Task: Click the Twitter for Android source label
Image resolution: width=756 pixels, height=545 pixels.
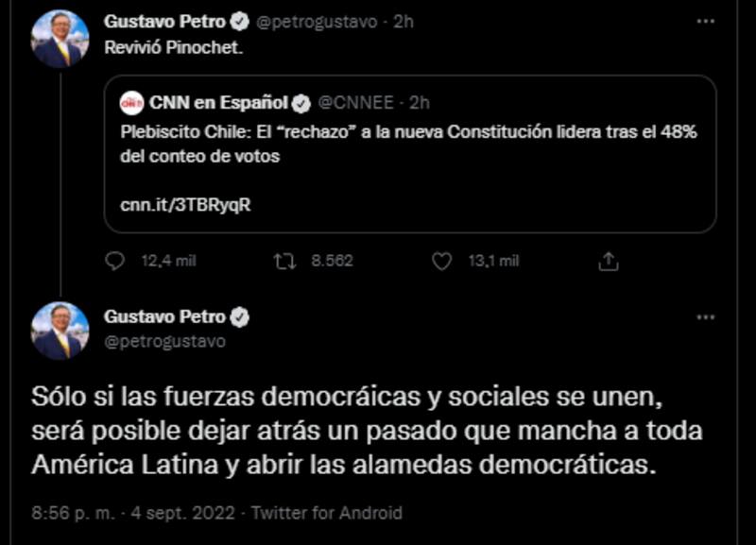Action: coord(329,513)
